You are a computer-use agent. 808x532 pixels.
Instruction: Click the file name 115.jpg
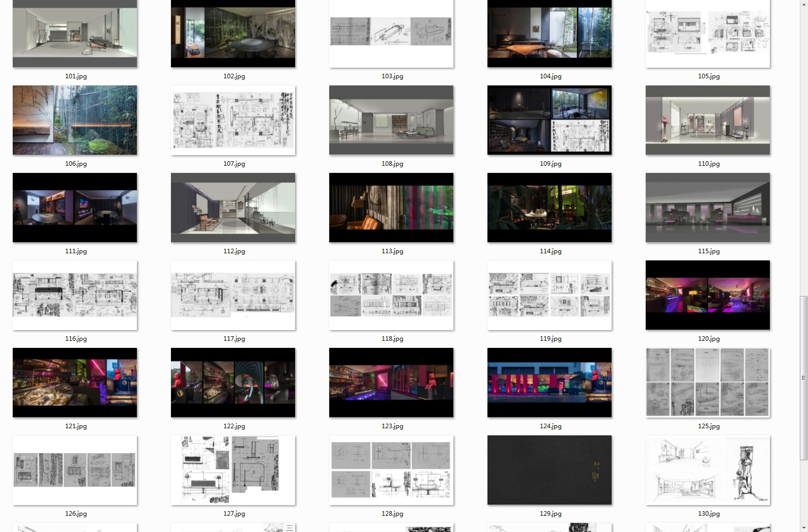tap(709, 251)
